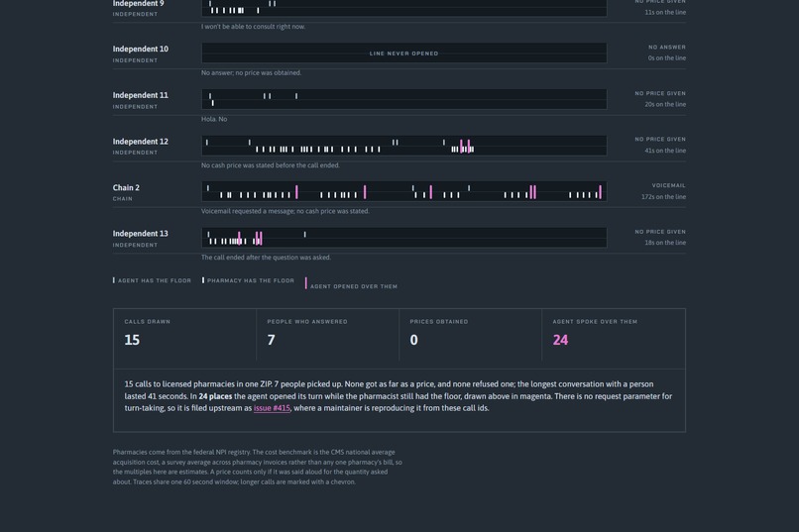799x532 pixels.
Task: Click the AGENT HAS THE FLOOR legend entry
Action: coord(152,280)
